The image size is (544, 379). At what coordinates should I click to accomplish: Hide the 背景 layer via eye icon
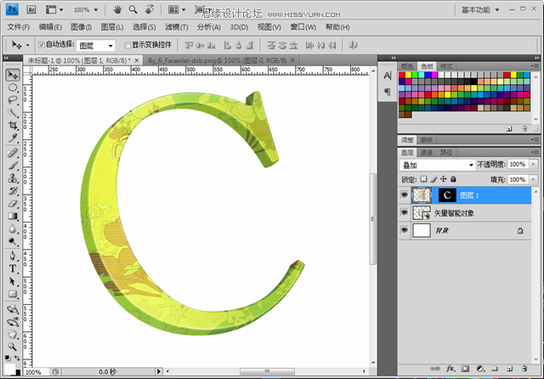coord(404,230)
